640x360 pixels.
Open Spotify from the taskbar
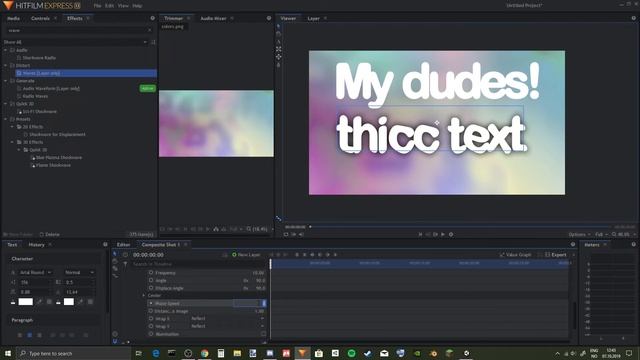pyautogui.click(x=351, y=353)
